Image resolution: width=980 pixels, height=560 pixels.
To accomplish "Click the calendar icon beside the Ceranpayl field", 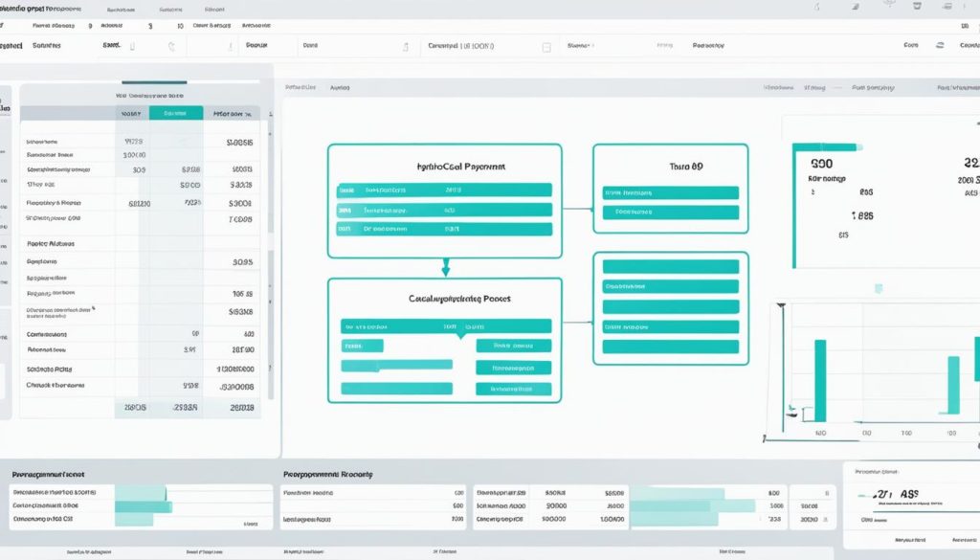I will point(546,46).
